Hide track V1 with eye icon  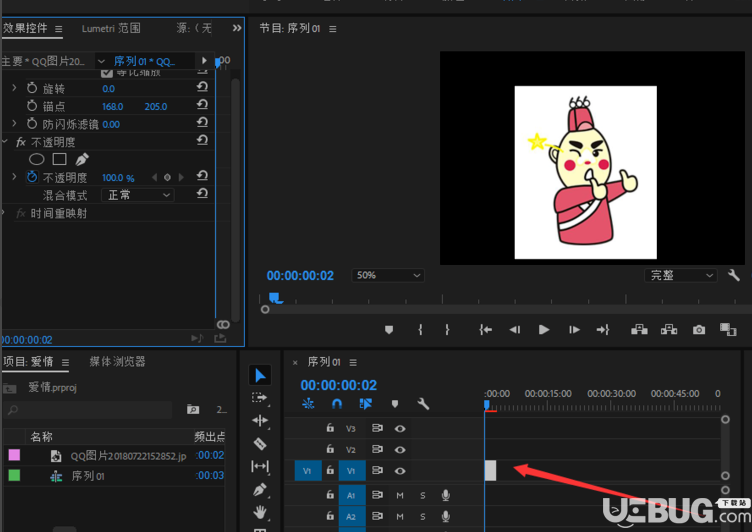[x=400, y=471]
